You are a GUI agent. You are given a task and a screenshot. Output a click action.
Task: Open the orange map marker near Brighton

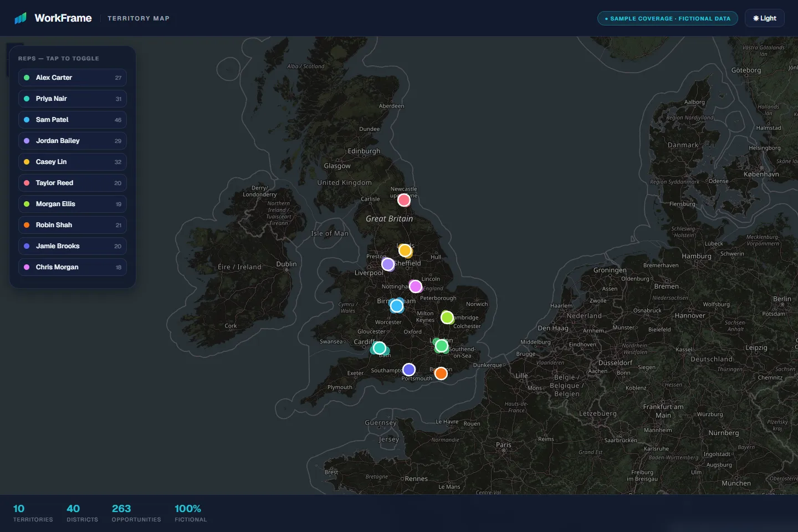tap(441, 374)
